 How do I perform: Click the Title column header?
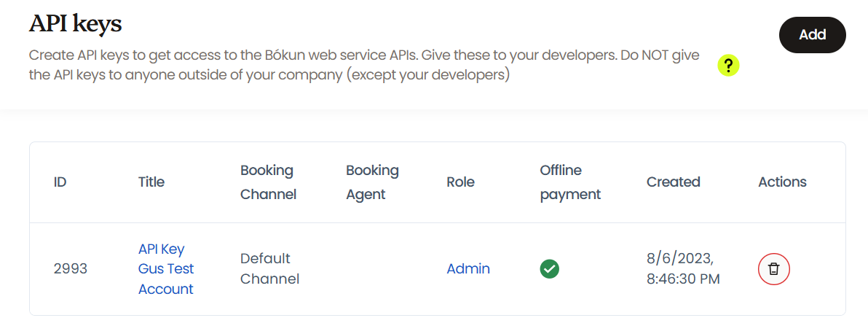pos(151,182)
